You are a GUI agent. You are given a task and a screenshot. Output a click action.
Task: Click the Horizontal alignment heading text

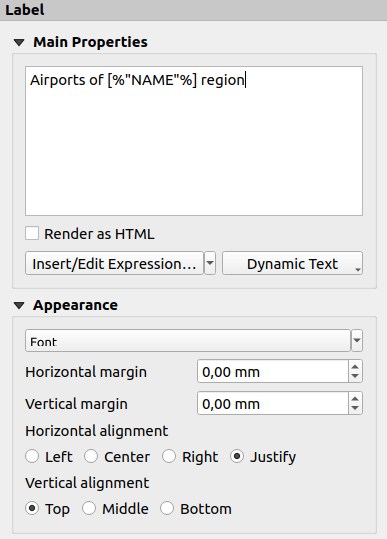[x=97, y=431]
